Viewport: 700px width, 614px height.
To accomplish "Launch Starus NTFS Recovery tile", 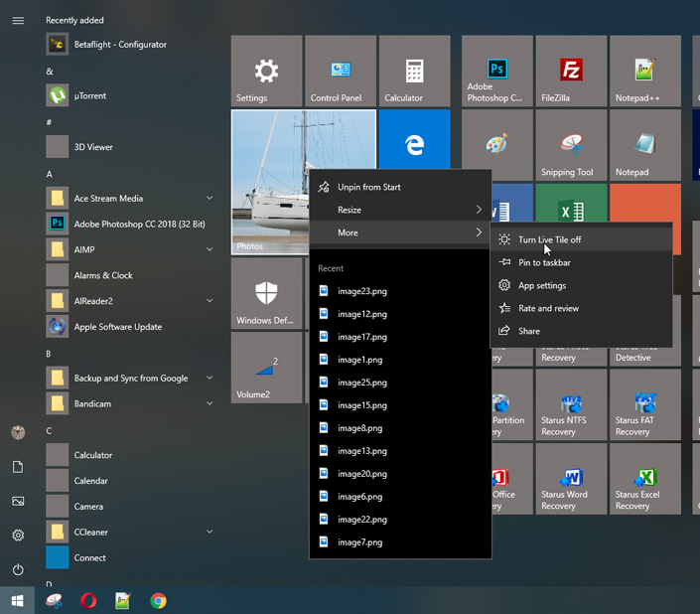I will click(x=572, y=404).
